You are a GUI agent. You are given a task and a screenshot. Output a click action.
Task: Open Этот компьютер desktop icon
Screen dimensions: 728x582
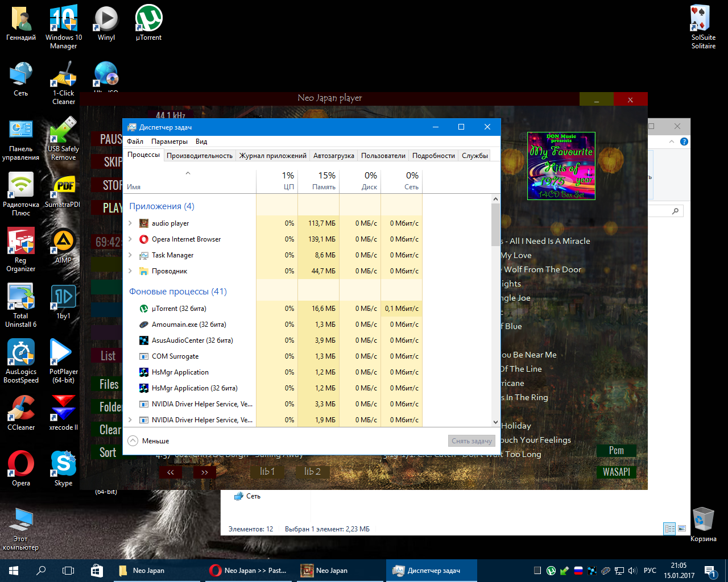tap(21, 529)
